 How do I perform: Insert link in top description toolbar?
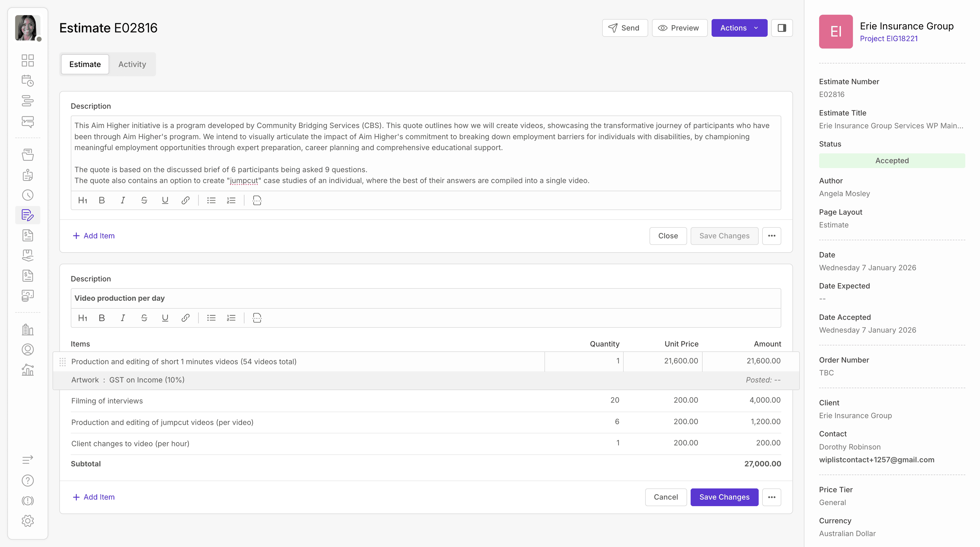pos(185,200)
